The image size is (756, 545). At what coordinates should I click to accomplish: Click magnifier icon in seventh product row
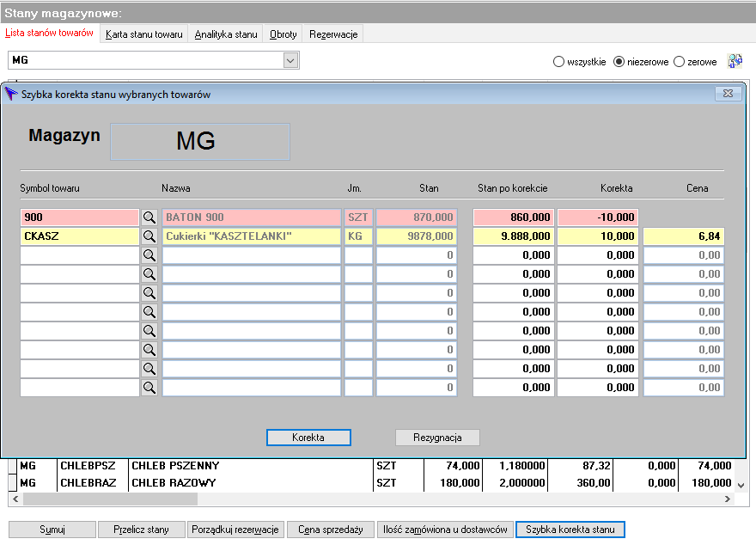point(149,331)
